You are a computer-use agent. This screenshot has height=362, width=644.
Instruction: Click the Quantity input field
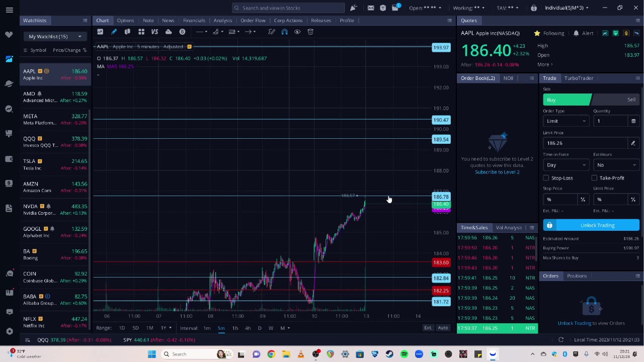coord(611,121)
